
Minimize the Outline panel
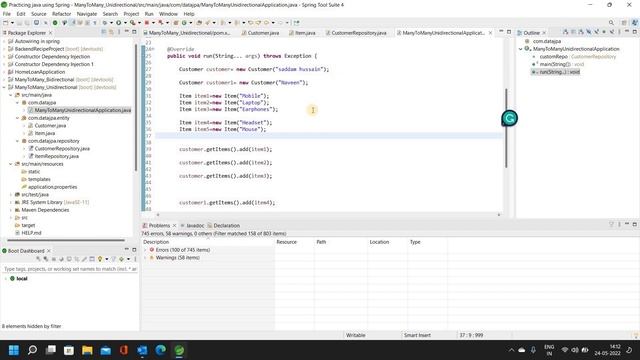pyautogui.click(x=627, y=32)
